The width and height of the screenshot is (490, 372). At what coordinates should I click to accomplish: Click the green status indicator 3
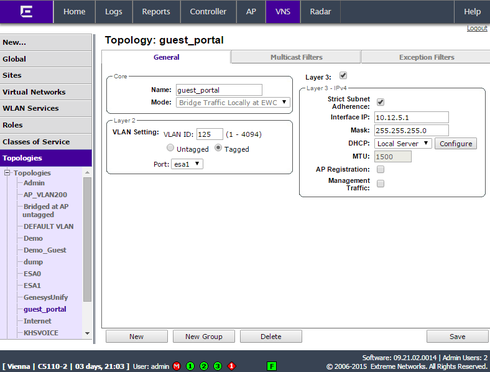tap(218, 366)
